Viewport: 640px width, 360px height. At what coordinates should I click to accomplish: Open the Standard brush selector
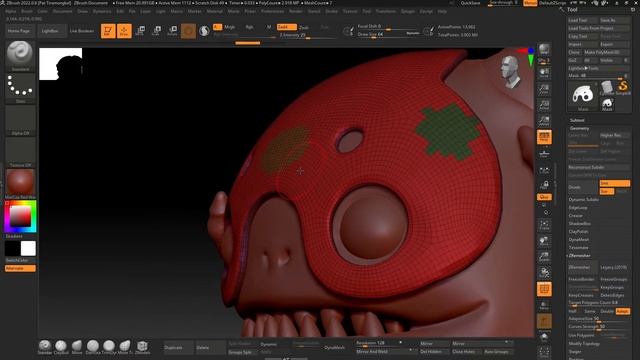pos(20,56)
